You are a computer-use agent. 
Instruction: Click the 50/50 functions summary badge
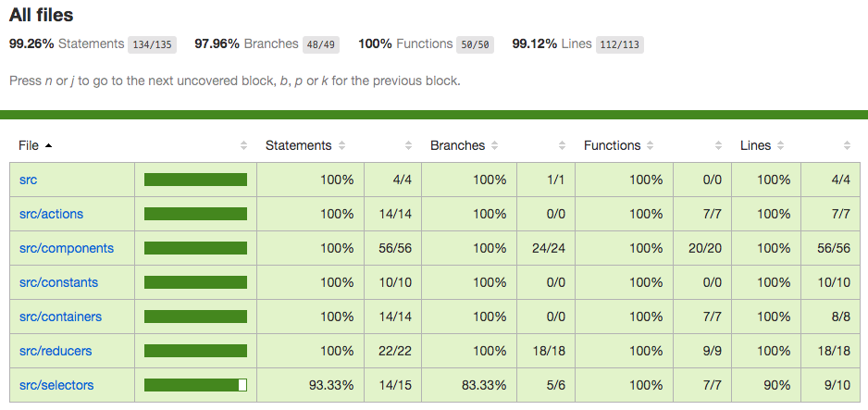[x=475, y=44]
